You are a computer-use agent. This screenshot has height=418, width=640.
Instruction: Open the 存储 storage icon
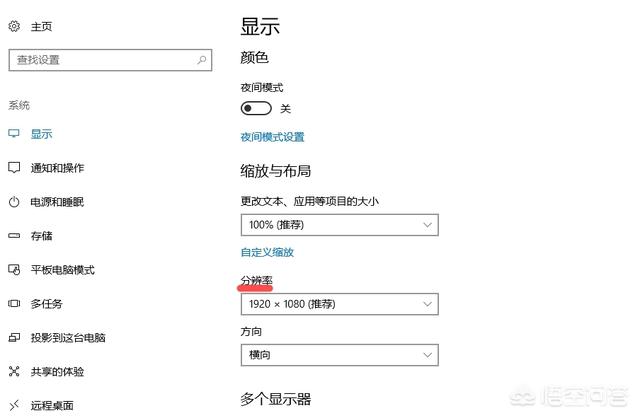point(14,236)
